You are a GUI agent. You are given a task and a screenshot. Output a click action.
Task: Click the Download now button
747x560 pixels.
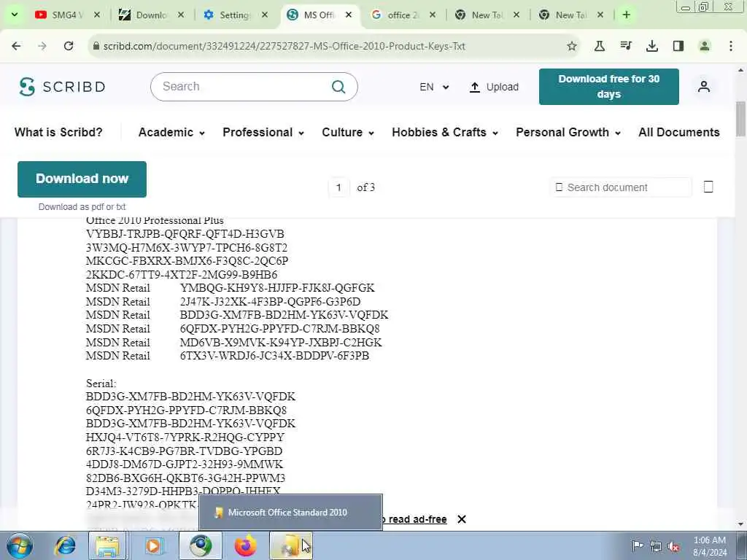click(x=82, y=179)
